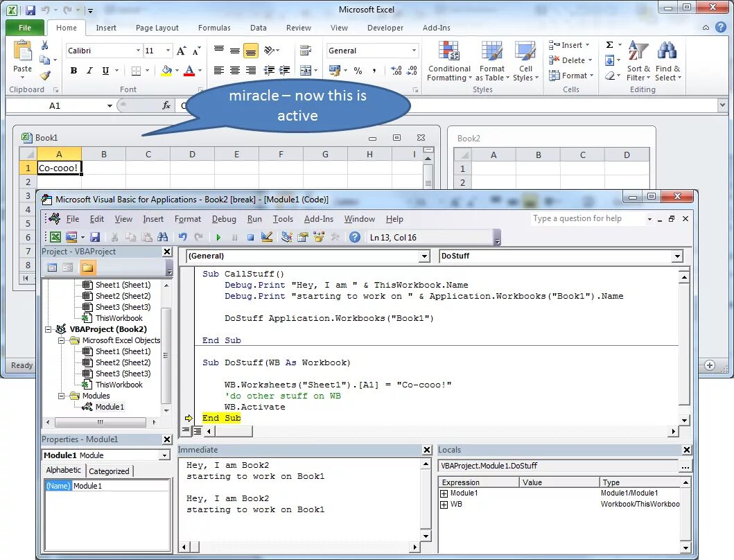Switch to the Developer ribbon tab
The width and height of the screenshot is (734, 560).
click(385, 28)
